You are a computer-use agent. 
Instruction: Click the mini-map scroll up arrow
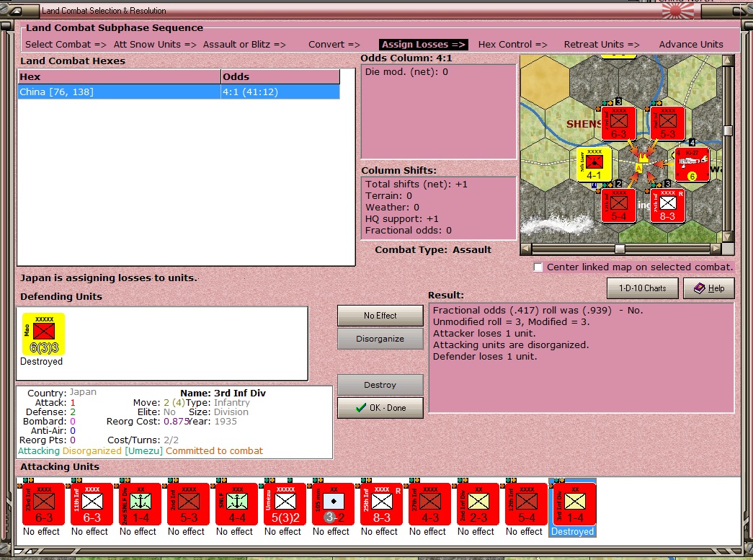tap(728, 60)
